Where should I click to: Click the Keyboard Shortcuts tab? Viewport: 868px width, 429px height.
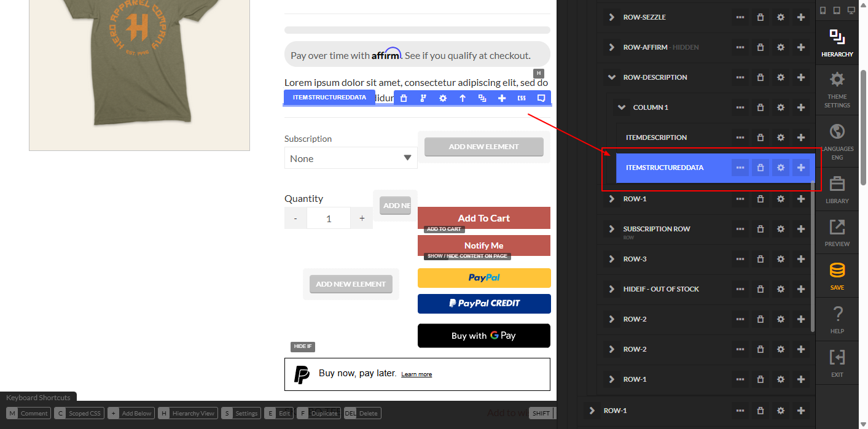(38, 397)
